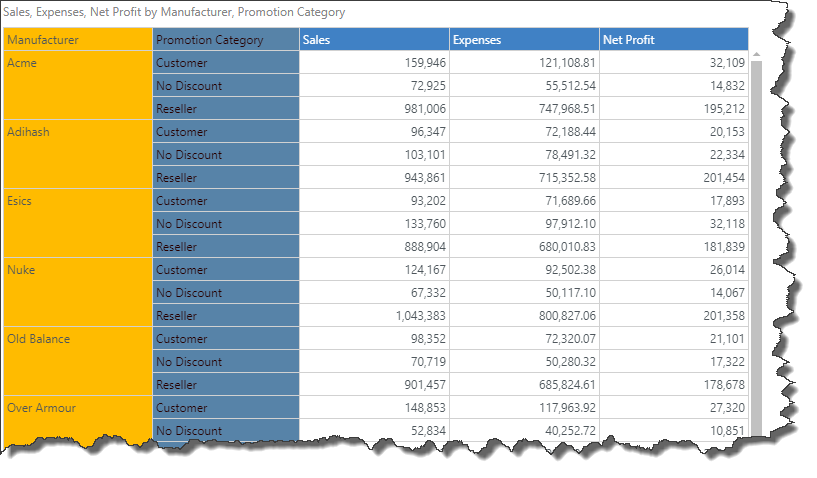
Task: Select the Promotion Category column header
Action: tap(225, 40)
